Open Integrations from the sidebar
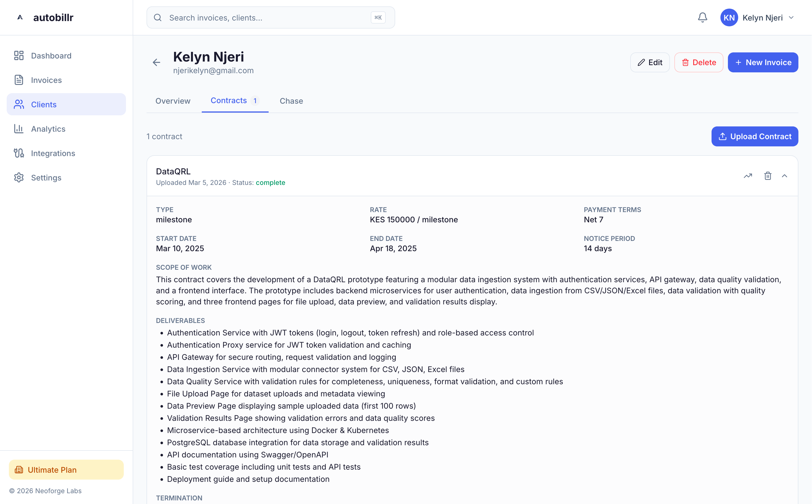812x504 pixels. 53,153
